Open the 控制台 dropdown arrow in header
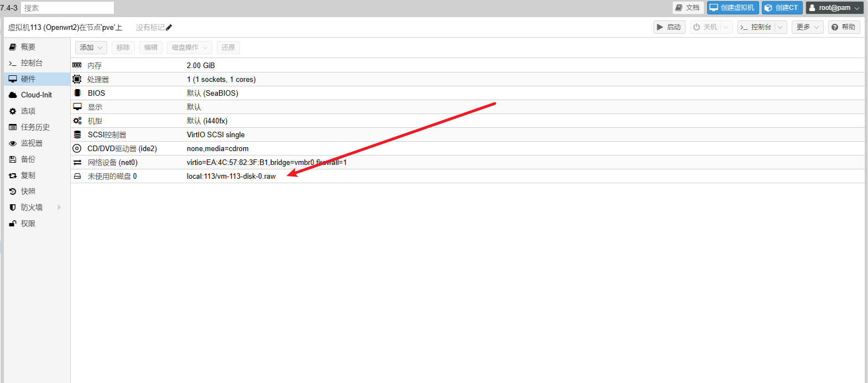The height and width of the screenshot is (383, 868). (x=780, y=27)
